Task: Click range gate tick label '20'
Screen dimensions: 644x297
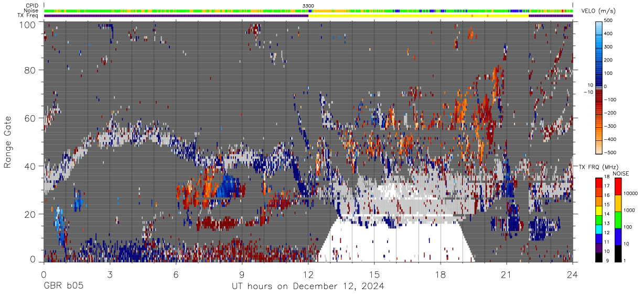Action: (30, 214)
